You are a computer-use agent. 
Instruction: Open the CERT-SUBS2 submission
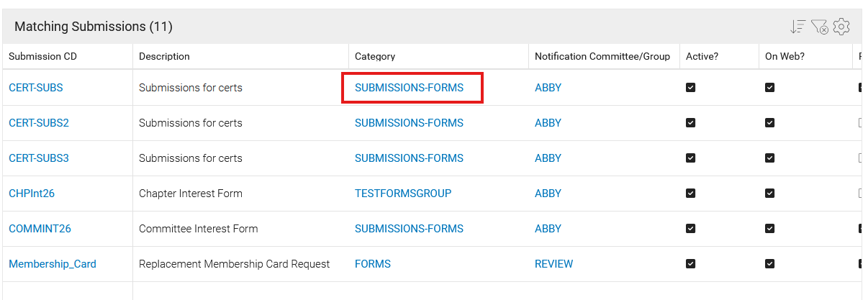[39, 123]
